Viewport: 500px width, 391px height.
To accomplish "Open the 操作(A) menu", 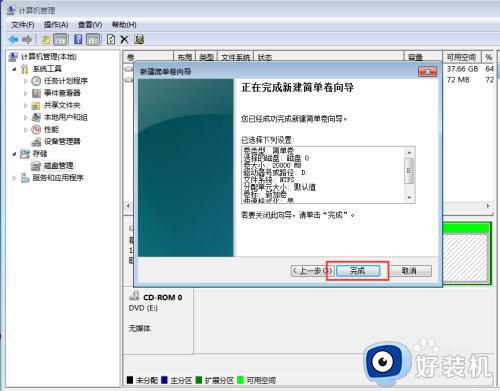I will point(56,25).
